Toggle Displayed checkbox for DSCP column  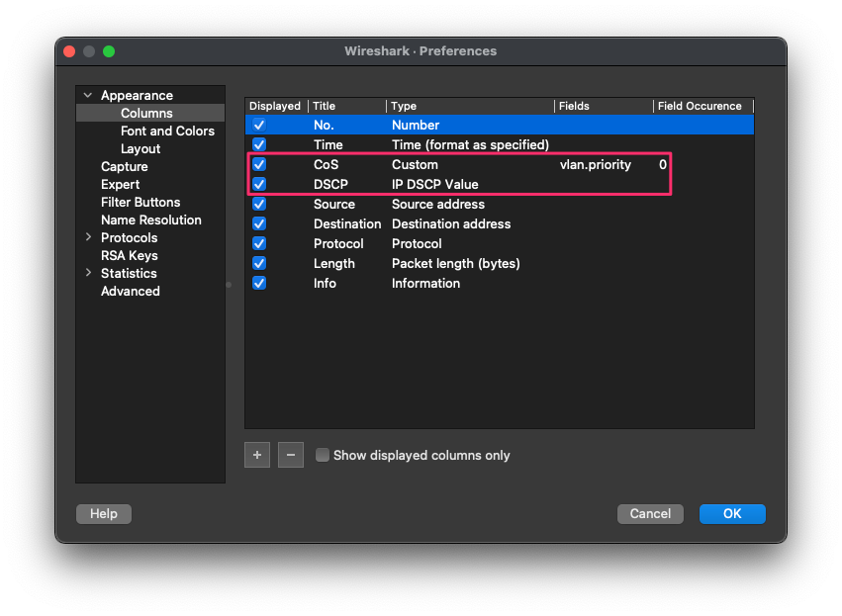tap(259, 184)
